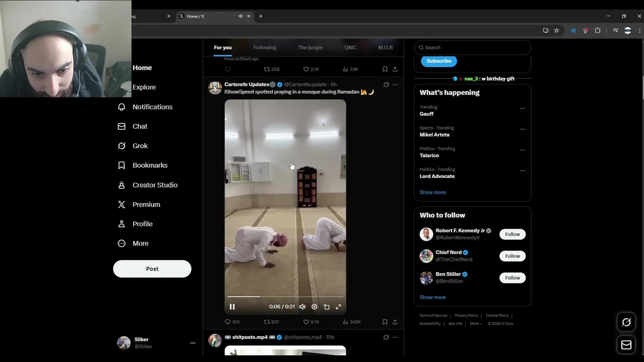The height and width of the screenshot is (362, 644).
Task: Bookmark this page with the star icon
Action: (556, 31)
